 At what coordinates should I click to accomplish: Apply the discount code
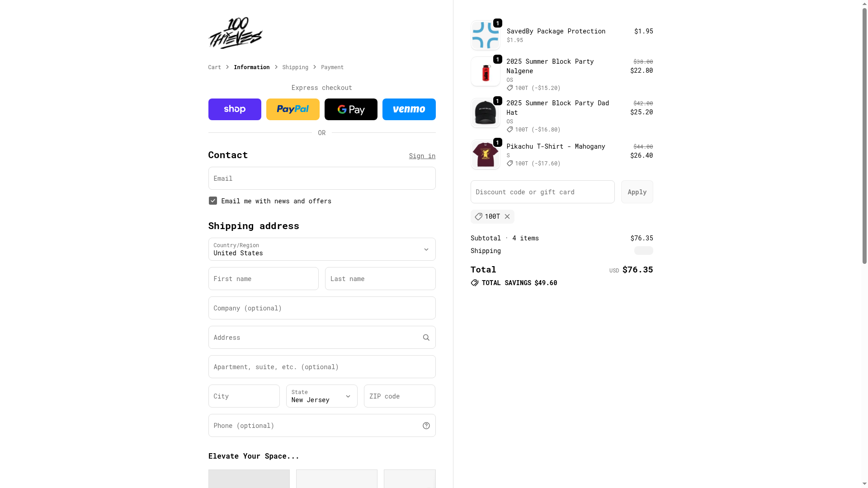pyautogui.click(x=637, y=192)
